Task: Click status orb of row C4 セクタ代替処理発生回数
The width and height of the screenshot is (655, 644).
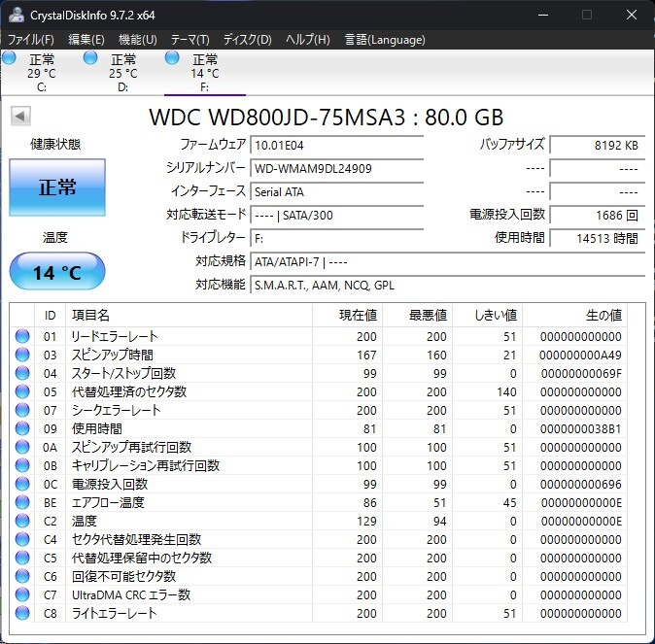Action: point(22,539)
